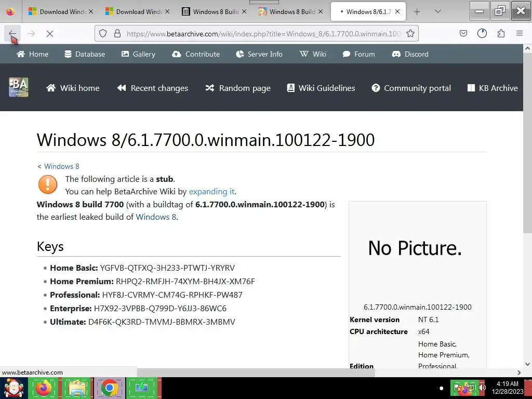Click the BetaArchive Wiki logo

(x=19, y=87)
